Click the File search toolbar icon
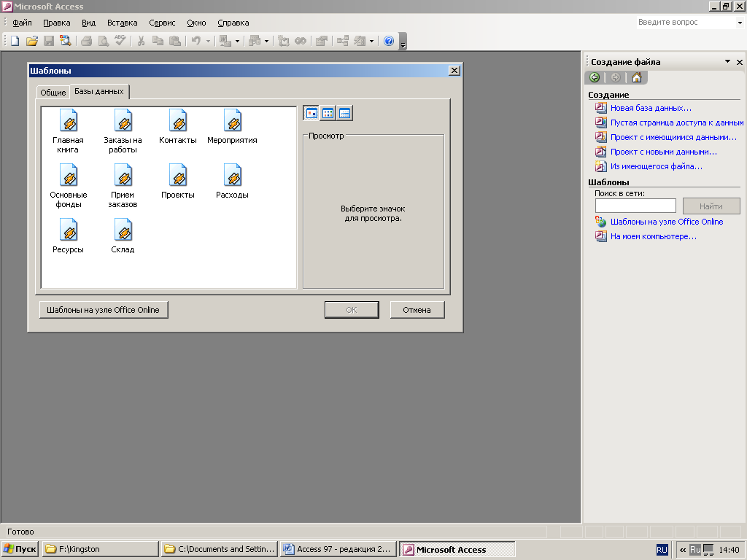747x560 pixels. coord(65,41)
